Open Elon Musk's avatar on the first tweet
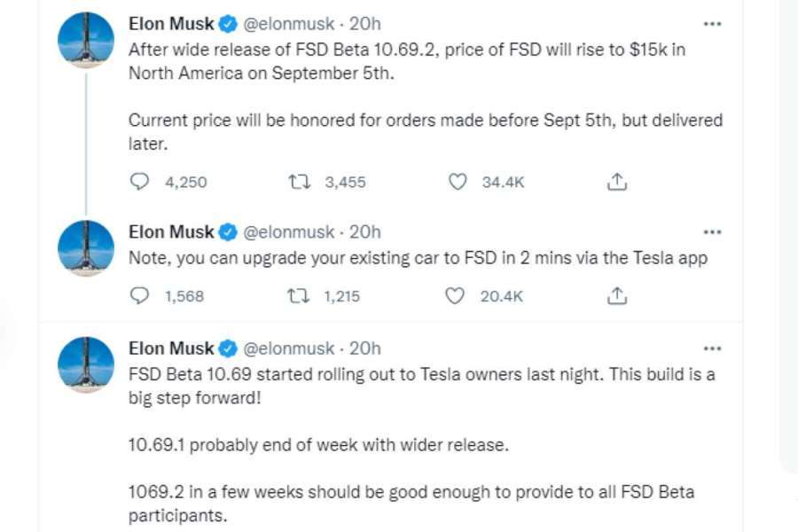 [x=86, y=40]
